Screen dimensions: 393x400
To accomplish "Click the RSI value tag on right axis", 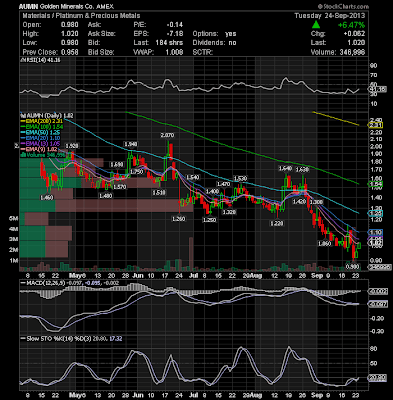I will click(377, 89).
